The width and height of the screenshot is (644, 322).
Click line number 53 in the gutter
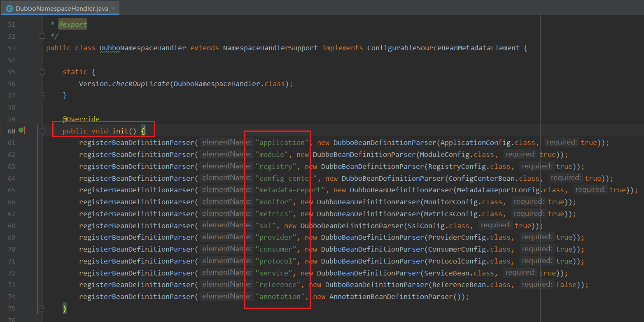coord(11,48)
